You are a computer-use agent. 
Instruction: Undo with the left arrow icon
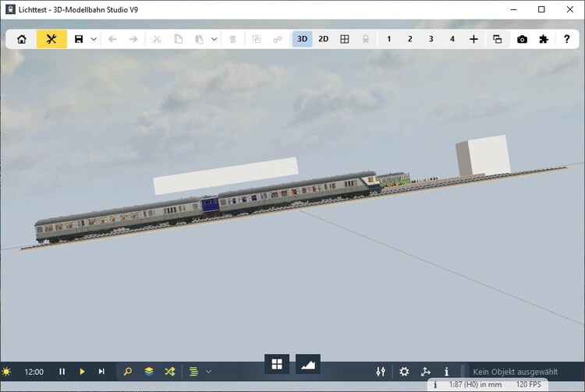(x=112, y=39)
